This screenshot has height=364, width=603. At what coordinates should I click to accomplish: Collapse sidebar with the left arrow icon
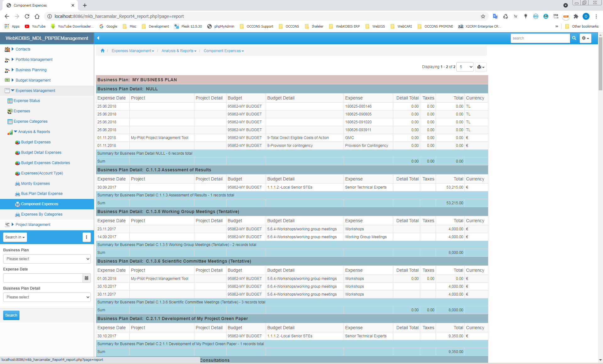point(98,38)
